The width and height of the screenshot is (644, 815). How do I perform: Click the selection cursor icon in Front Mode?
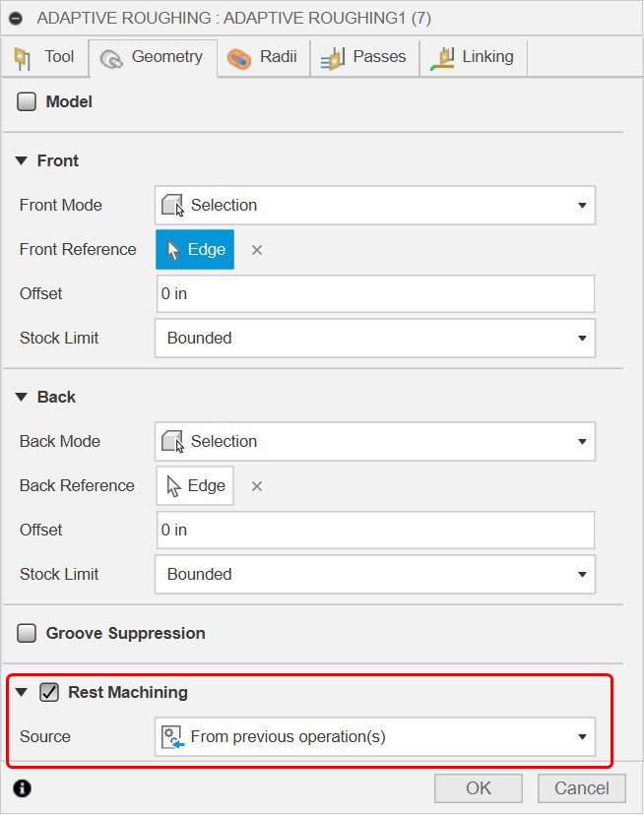(171, 205)
